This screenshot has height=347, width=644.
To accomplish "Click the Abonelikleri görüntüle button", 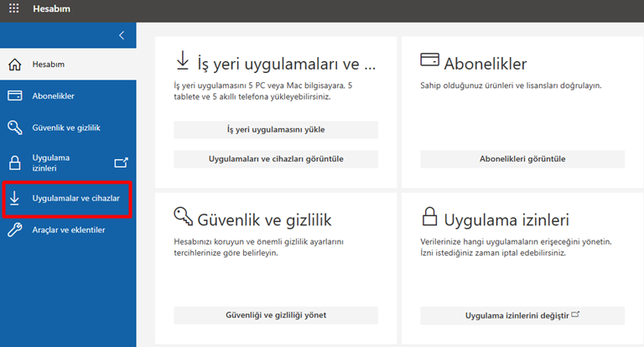I will (522, 159).
